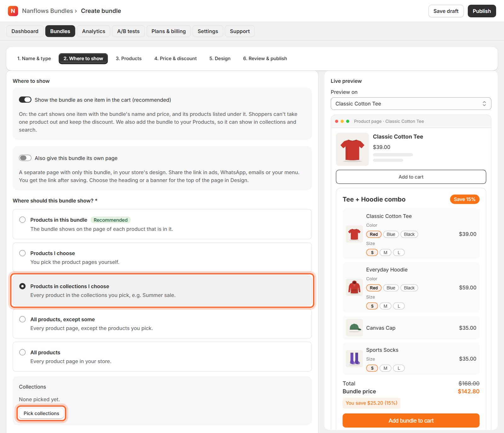504x433 pixels.
Task: Select 'Products in this bundle' radio option
Action: (x=22, y=220)
